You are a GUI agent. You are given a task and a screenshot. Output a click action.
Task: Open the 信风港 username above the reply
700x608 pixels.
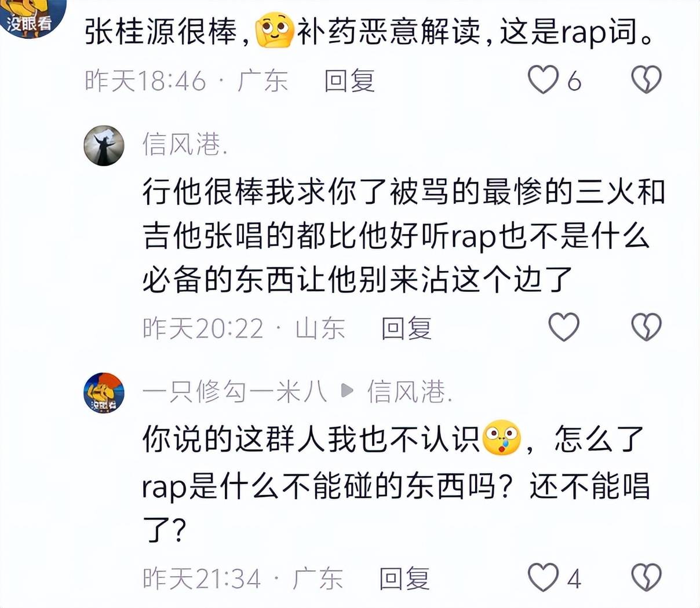184,144
